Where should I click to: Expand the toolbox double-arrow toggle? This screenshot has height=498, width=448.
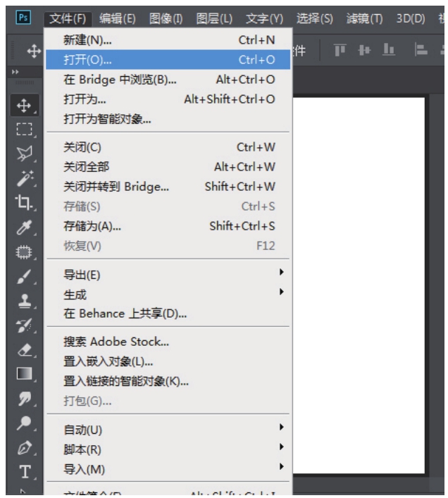click(x=15, y=72)
